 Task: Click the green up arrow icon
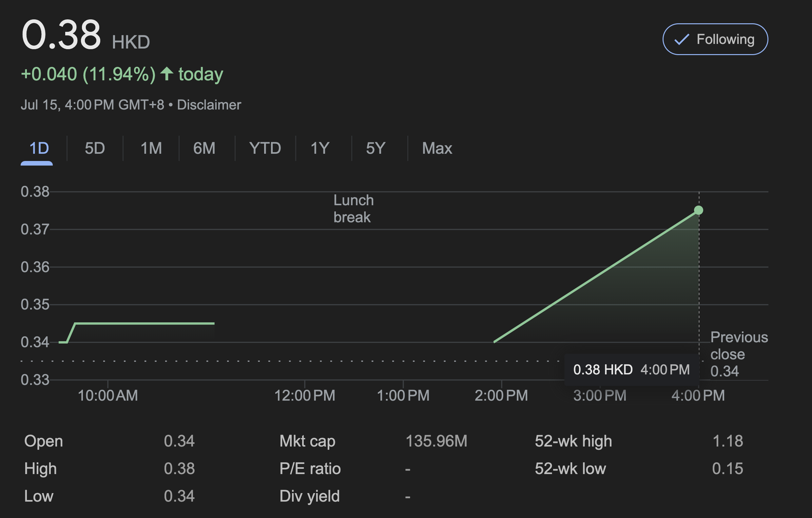[x=166, y=73]
